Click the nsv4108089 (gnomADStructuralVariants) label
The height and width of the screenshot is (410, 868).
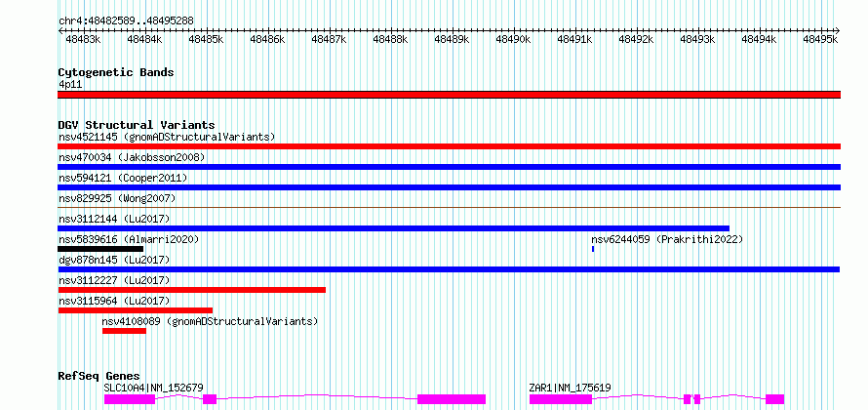210,321
